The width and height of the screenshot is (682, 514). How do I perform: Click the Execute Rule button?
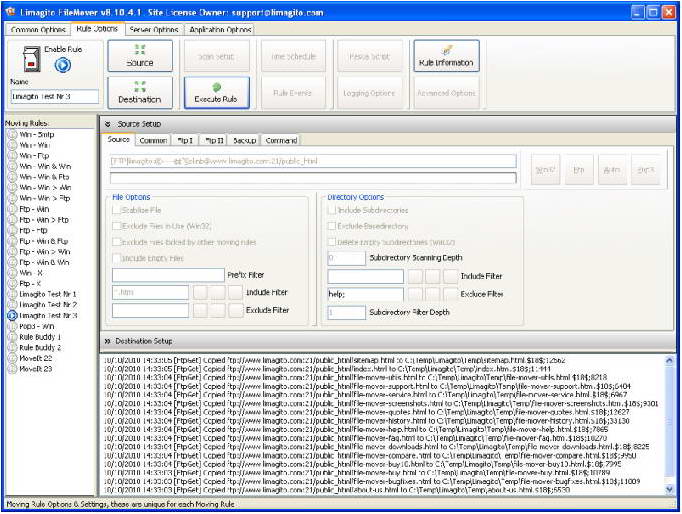[x=216, y=93]
